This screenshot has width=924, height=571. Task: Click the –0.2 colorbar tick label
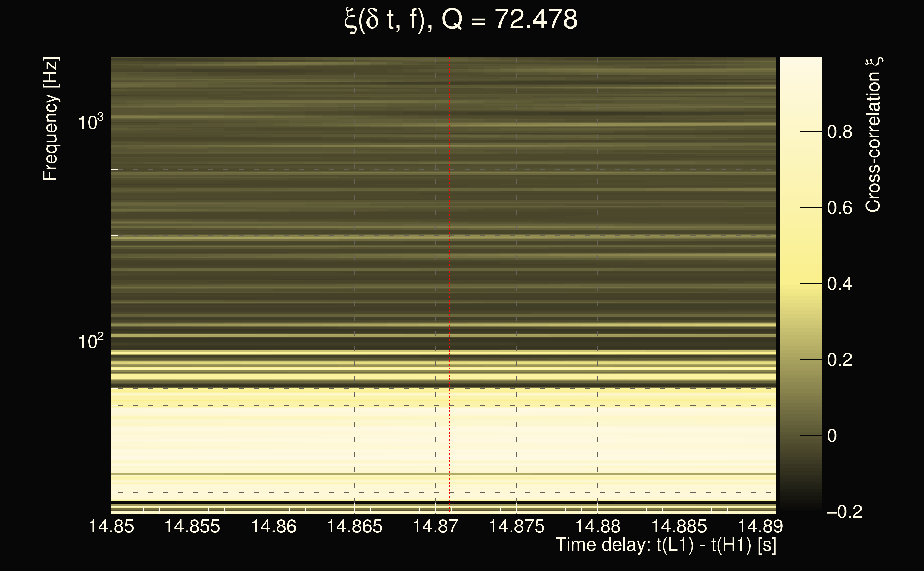point(844,512)
